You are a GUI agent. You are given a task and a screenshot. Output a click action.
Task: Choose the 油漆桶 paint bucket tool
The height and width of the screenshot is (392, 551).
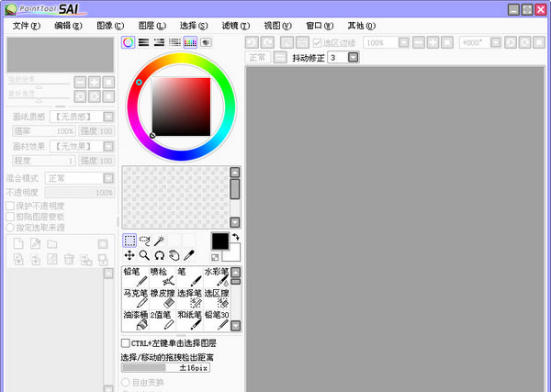136,319
